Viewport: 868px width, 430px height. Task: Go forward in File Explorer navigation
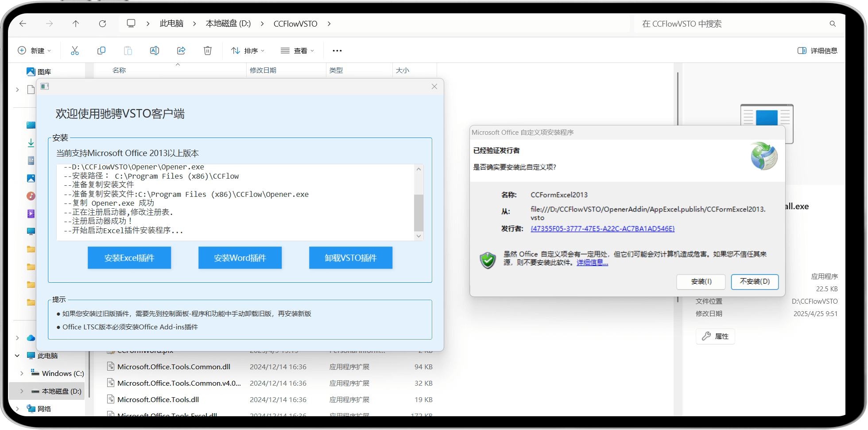click(50, 24)
